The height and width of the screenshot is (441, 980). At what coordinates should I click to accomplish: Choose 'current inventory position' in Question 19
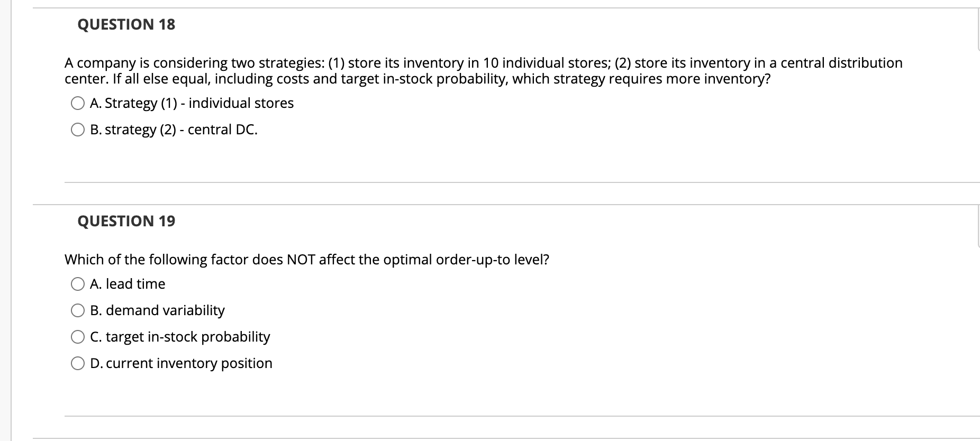pos(78,363)
